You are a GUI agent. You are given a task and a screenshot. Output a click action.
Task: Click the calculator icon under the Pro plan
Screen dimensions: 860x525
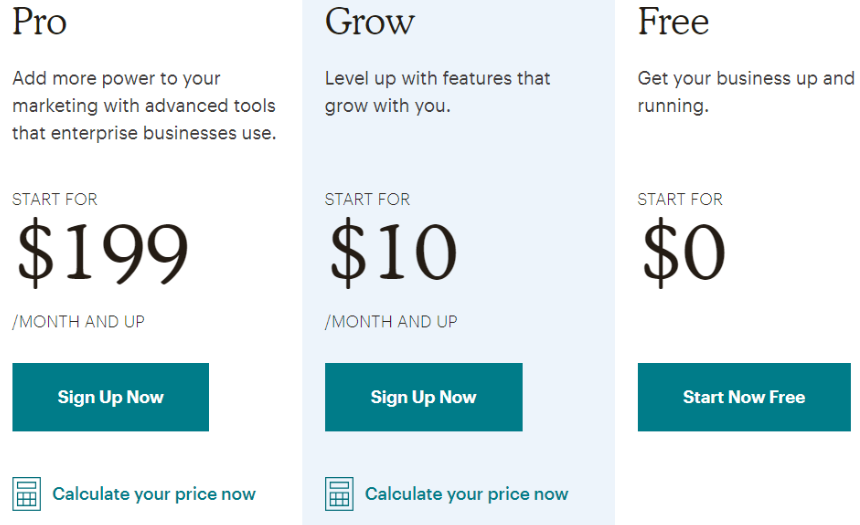pyautogui.click(x=27, y=493)
